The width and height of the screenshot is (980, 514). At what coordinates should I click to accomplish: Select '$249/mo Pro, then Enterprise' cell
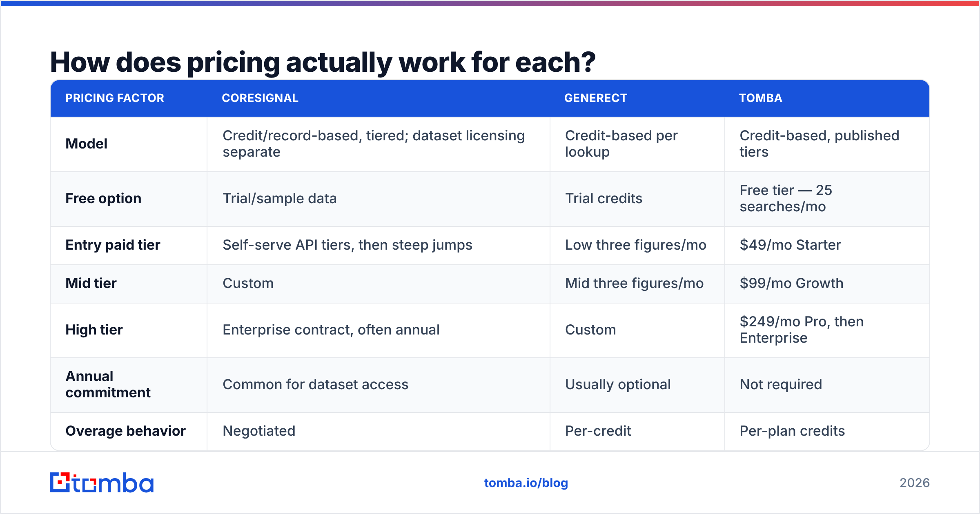[802, 330]
